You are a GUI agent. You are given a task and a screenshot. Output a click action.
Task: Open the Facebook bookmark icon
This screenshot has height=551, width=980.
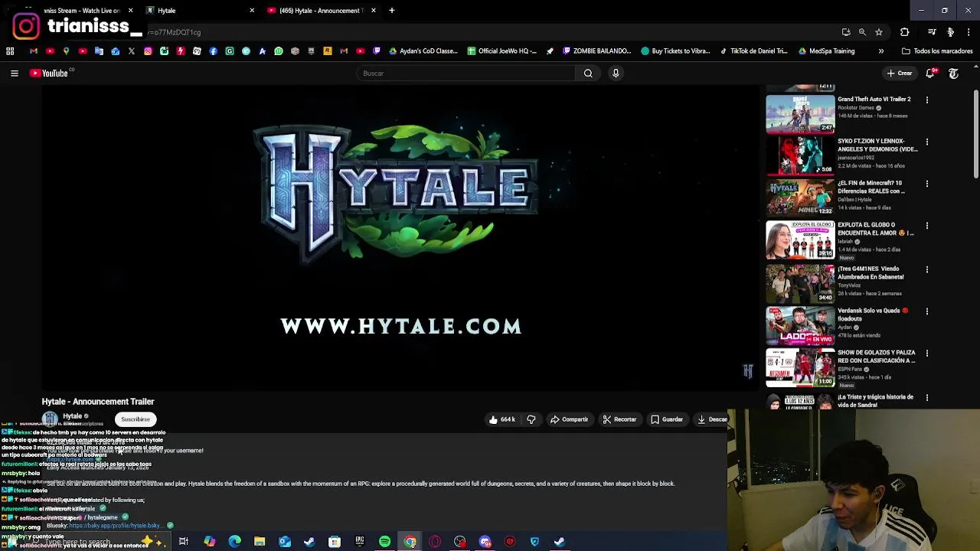tap(214, 51)
